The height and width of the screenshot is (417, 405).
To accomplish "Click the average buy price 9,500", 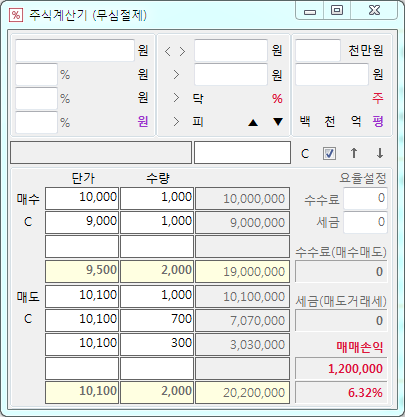I will click(x=82, y=271).
